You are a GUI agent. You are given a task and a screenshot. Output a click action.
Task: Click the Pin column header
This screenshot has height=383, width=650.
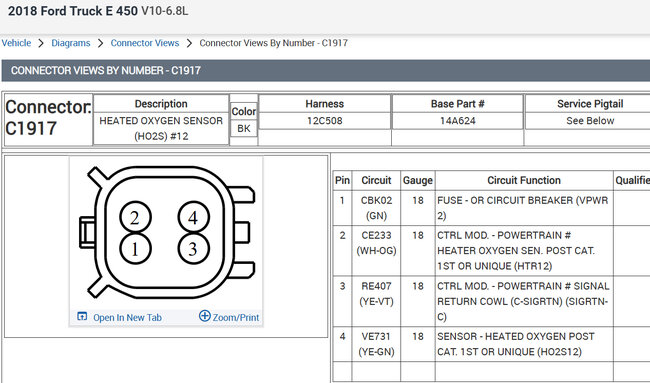point(342,180)
